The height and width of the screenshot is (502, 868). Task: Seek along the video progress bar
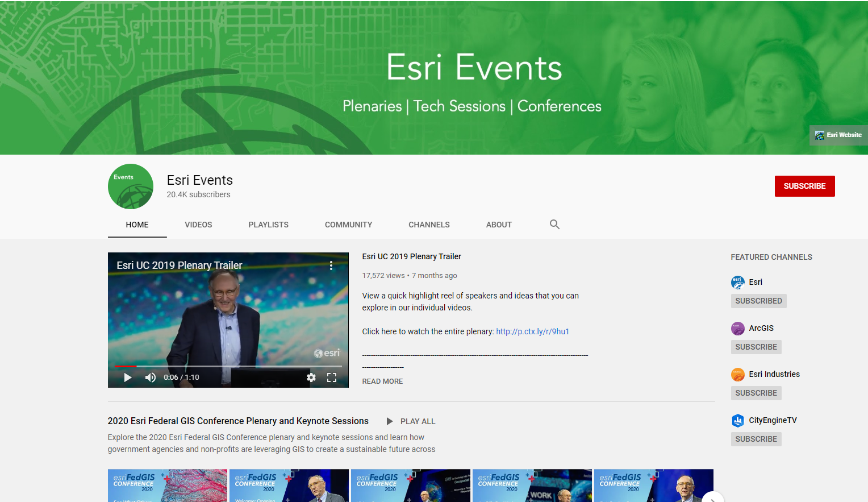point(228,366)
